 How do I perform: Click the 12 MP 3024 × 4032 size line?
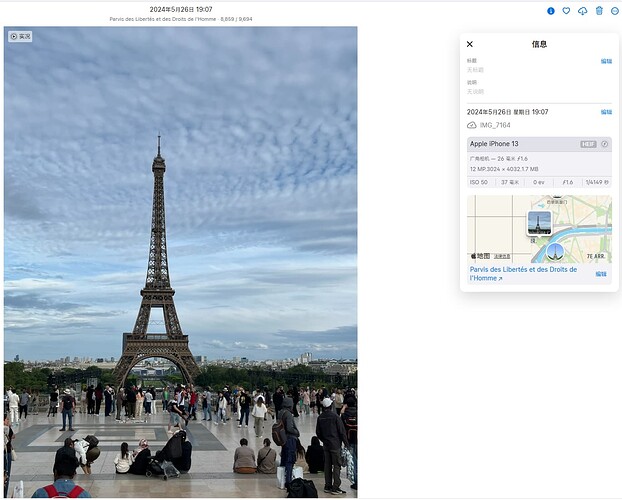pyautogui.click(x=504, y=169)
